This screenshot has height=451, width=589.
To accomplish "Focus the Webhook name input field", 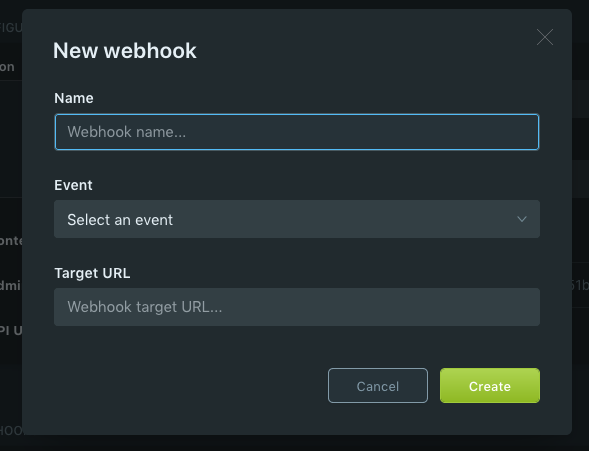I will coord(297,132).
